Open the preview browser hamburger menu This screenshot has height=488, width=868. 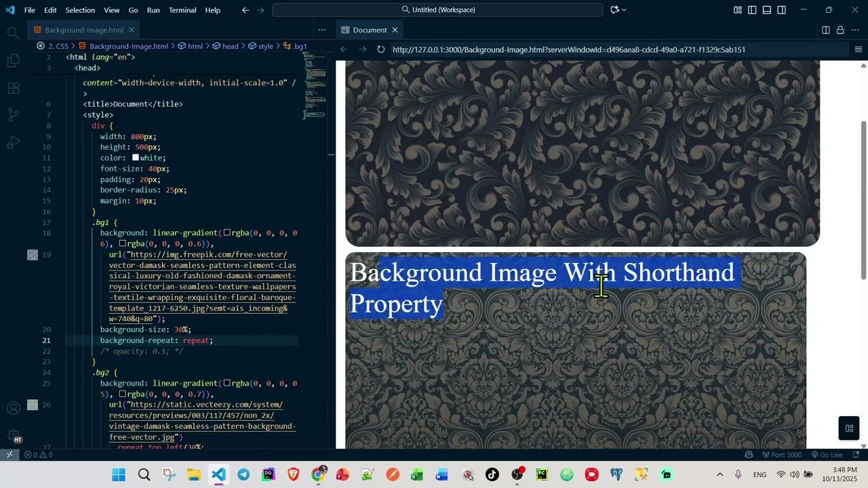click(858, 49)
